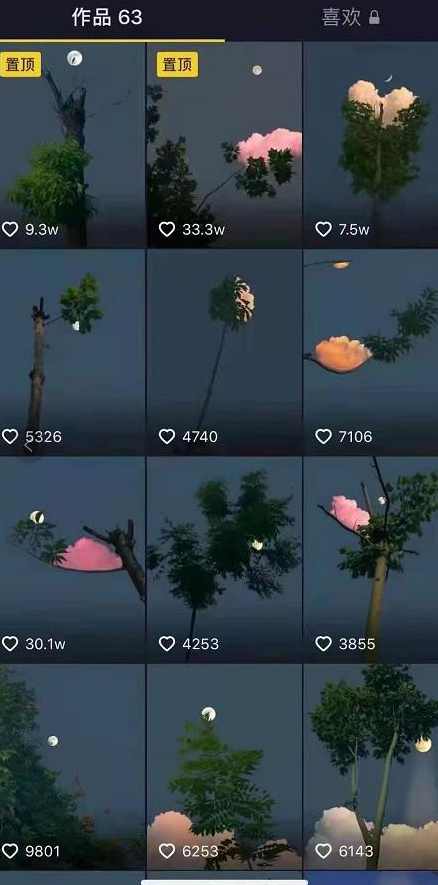The height and width of the screenshot is (885, 438).
Task: Open the heart-shaped cloud tree video with 7.5w likes
Action: pos(371,145)
